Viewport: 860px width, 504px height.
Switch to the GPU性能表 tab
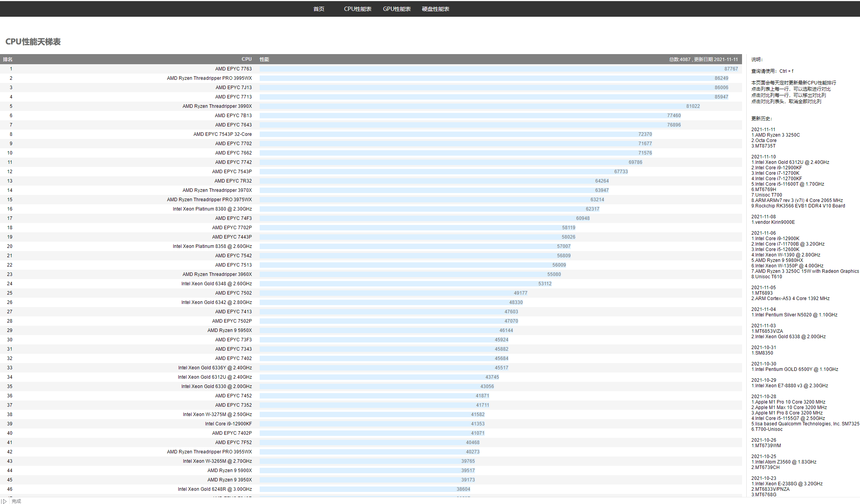[x=397, y=9]
